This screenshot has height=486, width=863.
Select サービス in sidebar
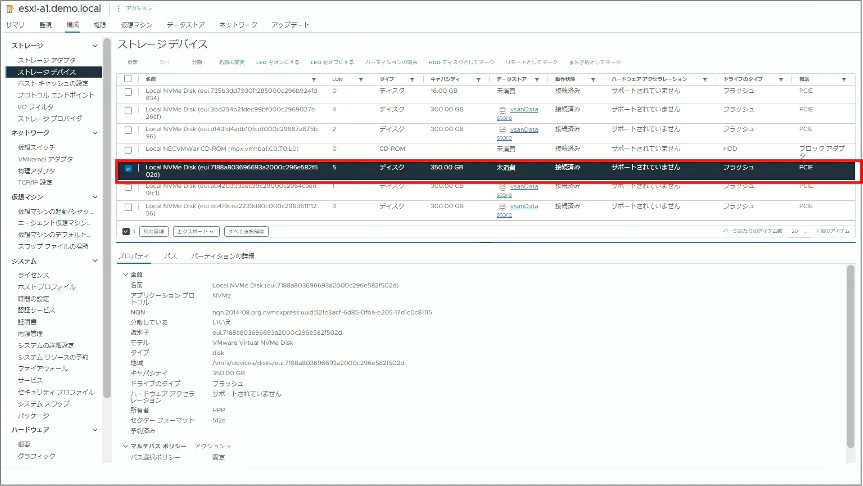click(x=30, y=380)
